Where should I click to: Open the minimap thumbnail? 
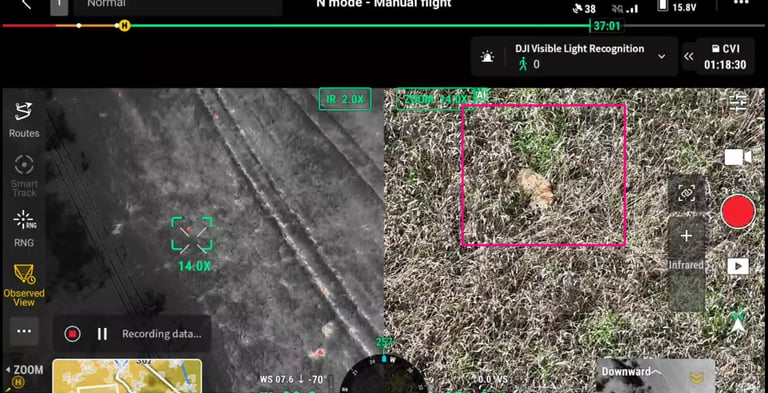pyautogui.click(x=127, y=376)
